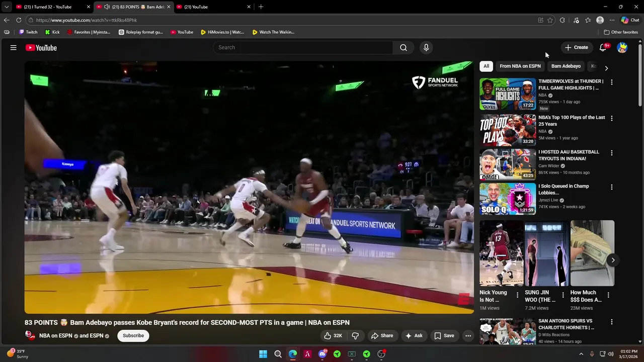The width and height of the screenshot is (644, 362).
Task: Open the Nick Young short thumbnail
Action: [501, 253]
